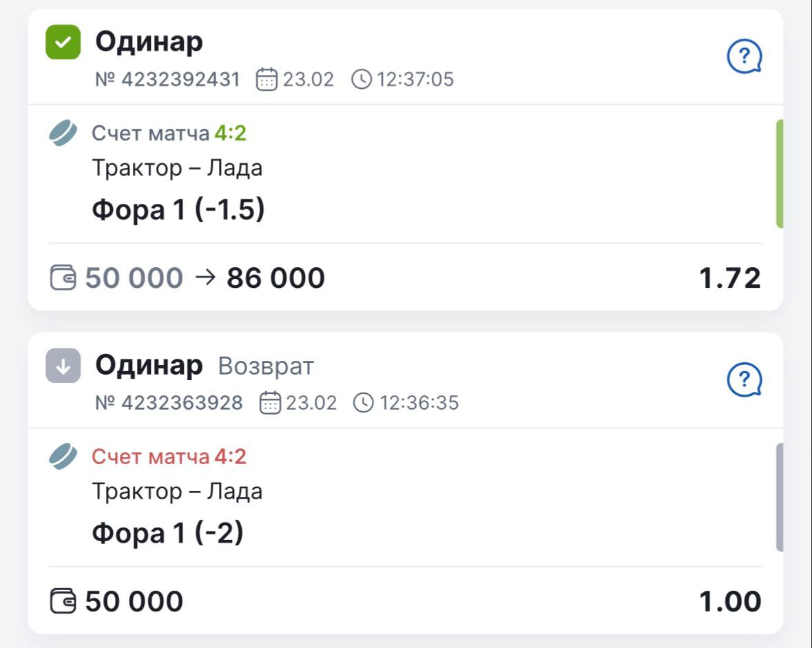The width and height of the screenshot is (812, 648).
Task: Click the green status bar on the first bet
Action: (x=779, y=174)
